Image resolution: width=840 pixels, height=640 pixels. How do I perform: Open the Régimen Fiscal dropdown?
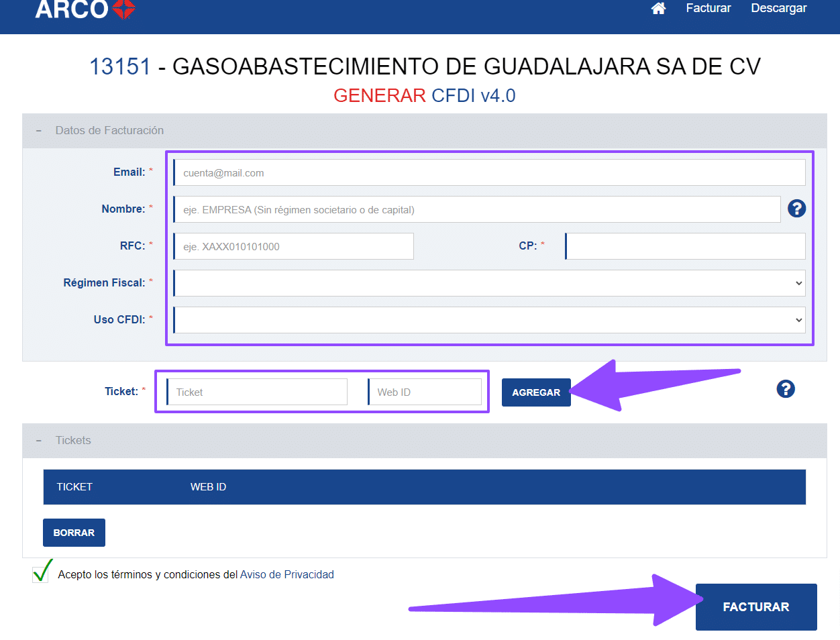coord(490,283)
